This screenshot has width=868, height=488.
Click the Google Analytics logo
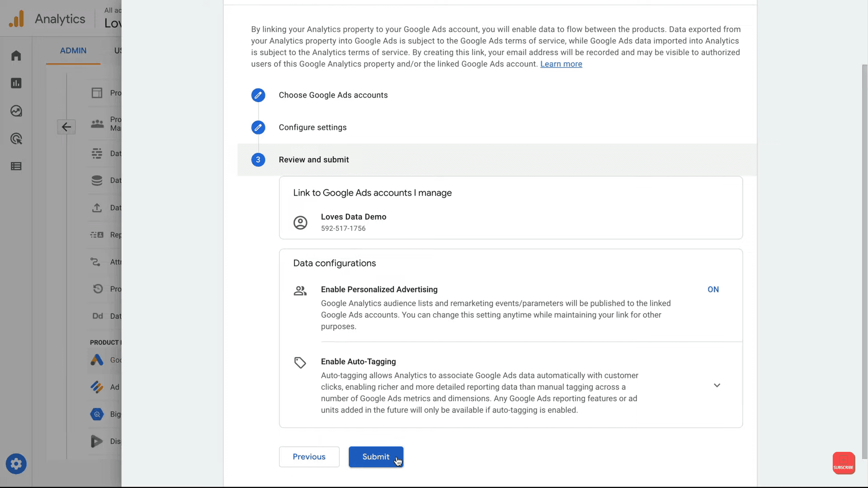tap(16, 19)
